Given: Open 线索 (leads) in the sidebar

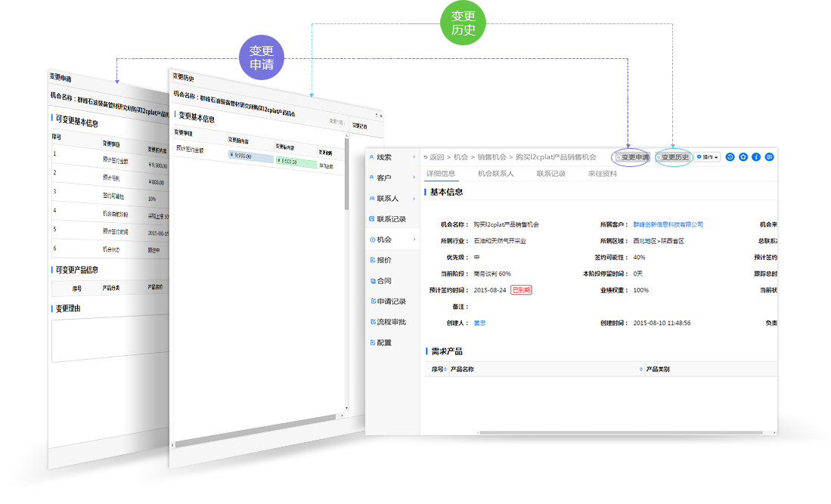Looking at the screenshot, I should [384, 157].
